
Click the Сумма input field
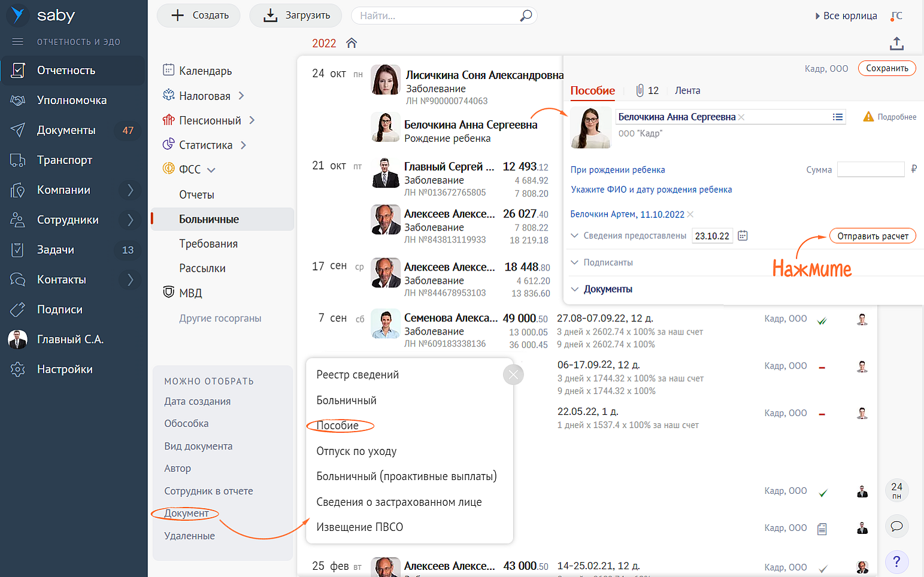[x=870, y=170]
